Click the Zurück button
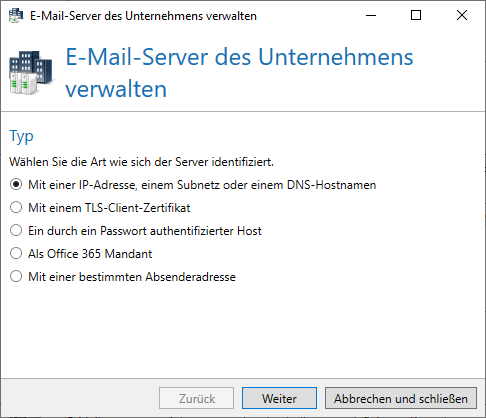 pyautogui.click(x=196, y=398)
